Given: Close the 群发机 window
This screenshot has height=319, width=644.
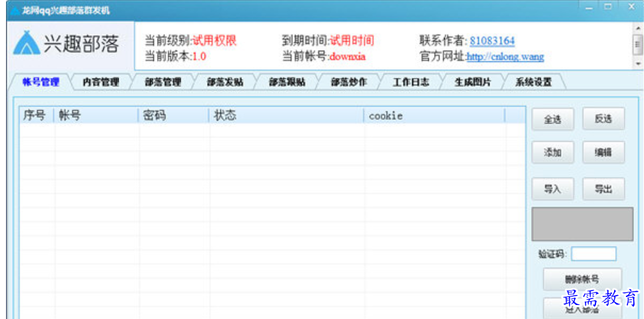Looking at the screenshot, I should coord(631,7).
